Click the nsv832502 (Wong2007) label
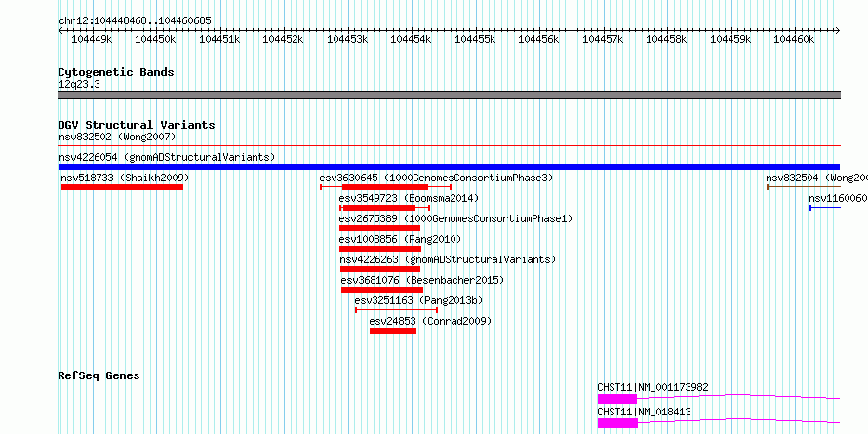Viewport: 868px width, 434px height. (x=117, y=137)
